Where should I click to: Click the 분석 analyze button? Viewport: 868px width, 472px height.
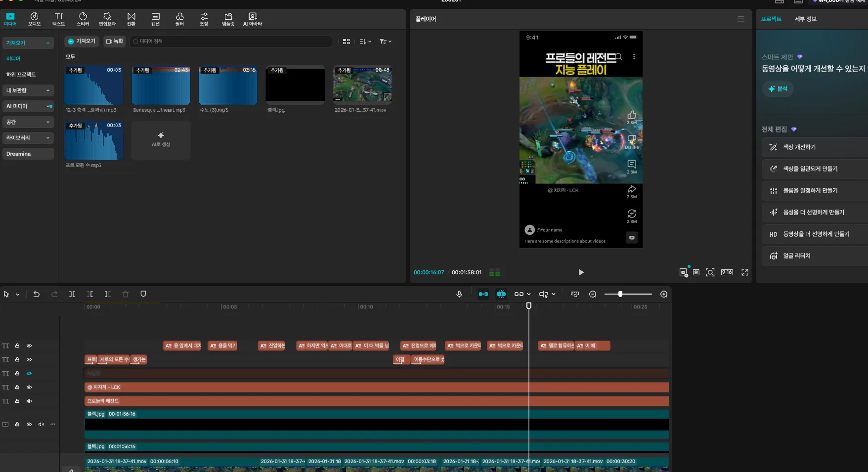pyautogui.click(x=778, y=89)
